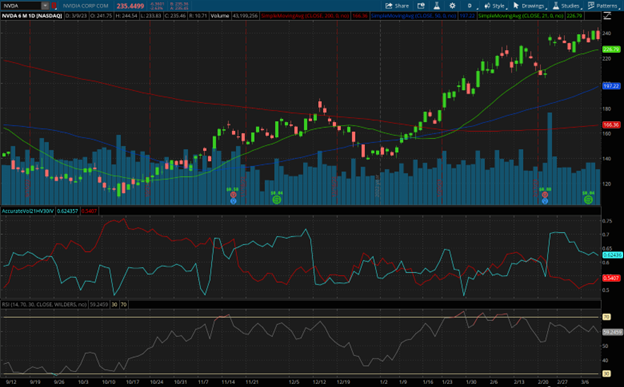Image resolution: width=624 pixels, height=387 pixels.
Task: Click the Volume header label
Action: (220, 16)
